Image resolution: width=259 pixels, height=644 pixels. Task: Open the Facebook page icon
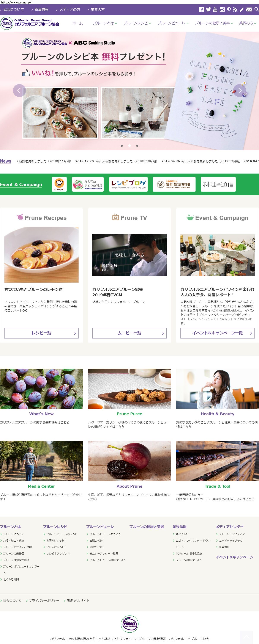click(x=201, y=9)
